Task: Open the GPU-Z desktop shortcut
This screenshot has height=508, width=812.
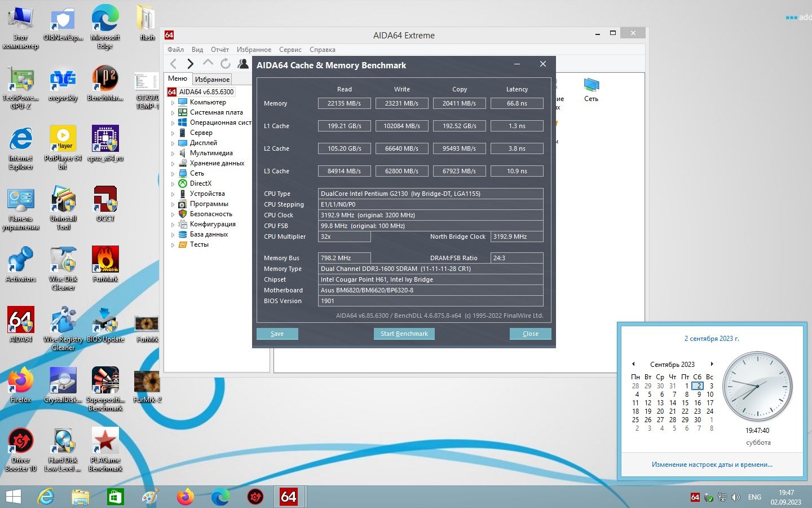Action: point(21,88)
